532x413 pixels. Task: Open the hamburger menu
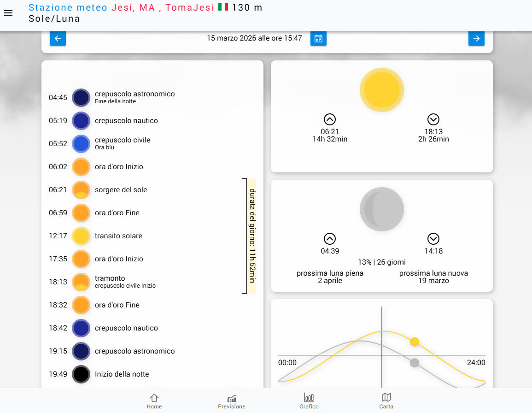coord(8,13)
